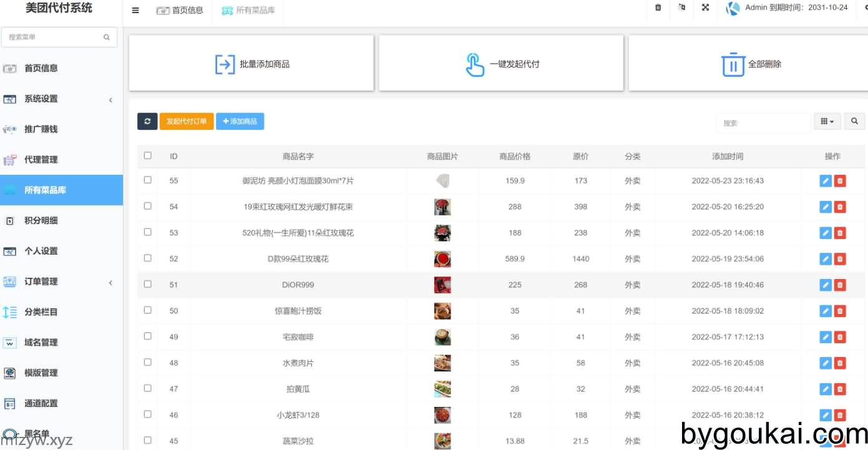Check the box for product ID 55

click(148, 180)
